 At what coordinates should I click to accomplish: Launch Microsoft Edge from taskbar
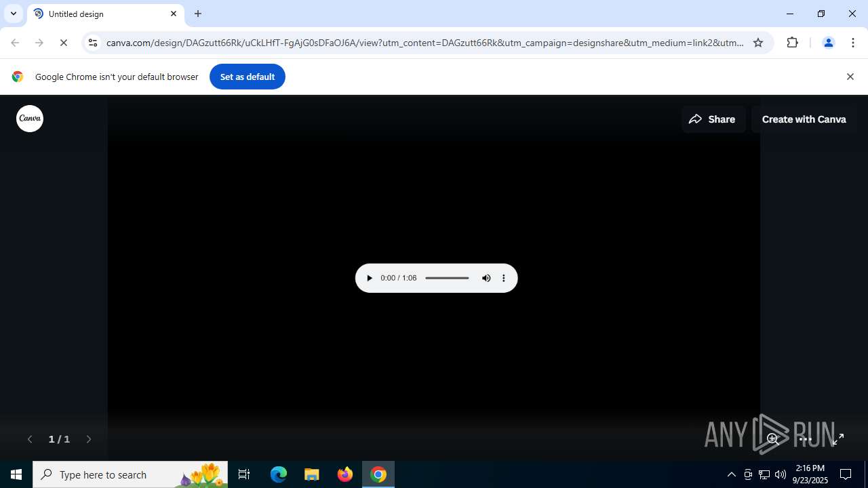point(279,474)
